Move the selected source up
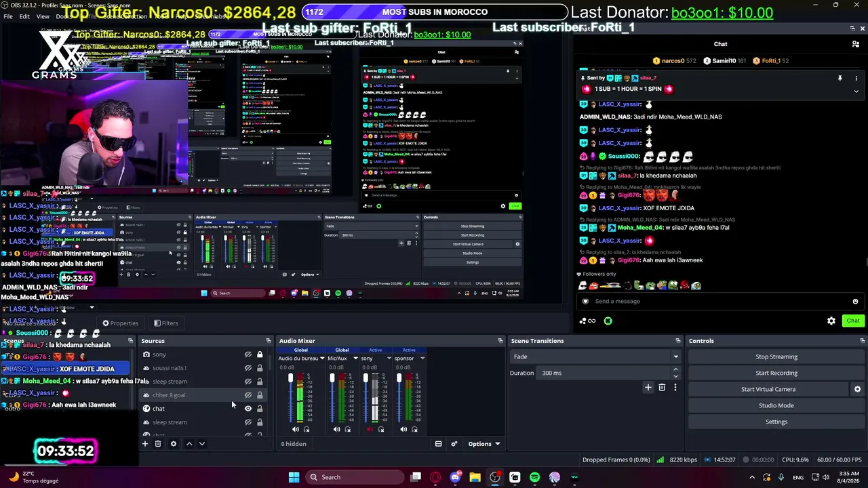 (189, 444)
